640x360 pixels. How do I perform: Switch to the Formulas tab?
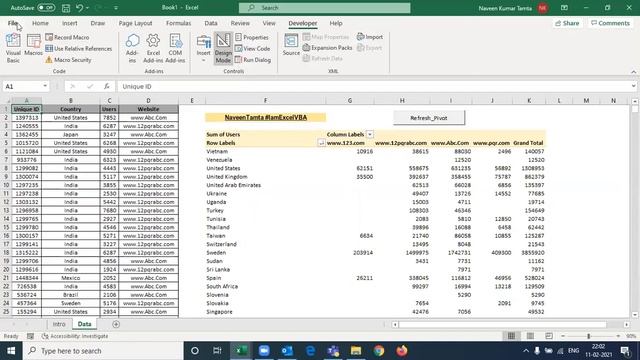click(178, 23)
